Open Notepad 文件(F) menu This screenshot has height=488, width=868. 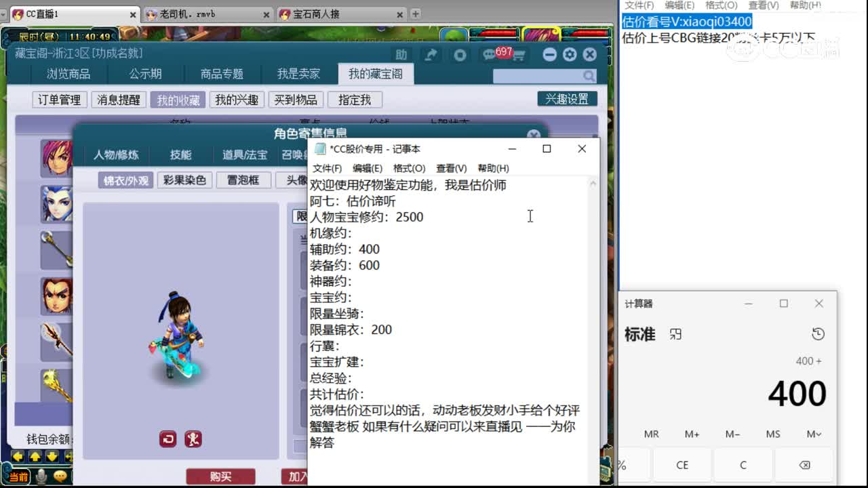(328, 168)
